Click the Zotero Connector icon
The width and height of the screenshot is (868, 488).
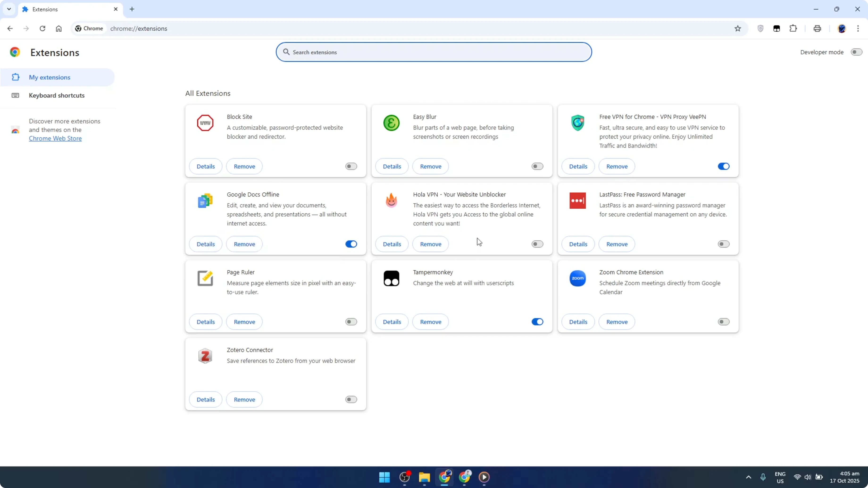pos(205,356)
